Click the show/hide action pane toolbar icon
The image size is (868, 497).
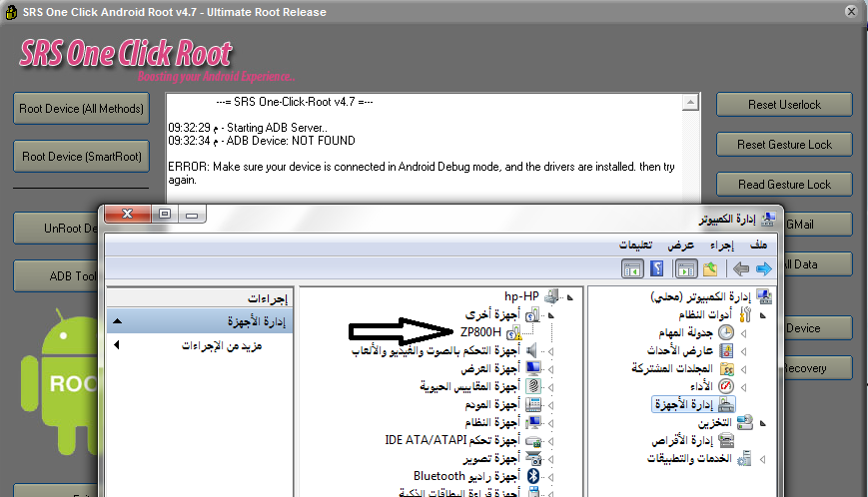tap(632, 269)
